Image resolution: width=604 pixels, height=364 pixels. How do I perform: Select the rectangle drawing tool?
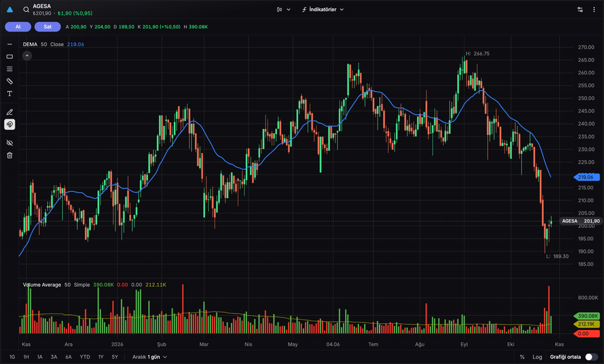click(9, 57)
